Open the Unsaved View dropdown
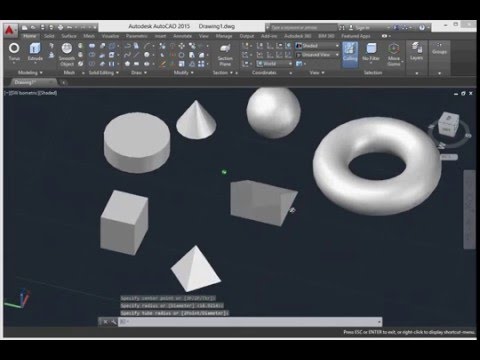 click(317, 55)
